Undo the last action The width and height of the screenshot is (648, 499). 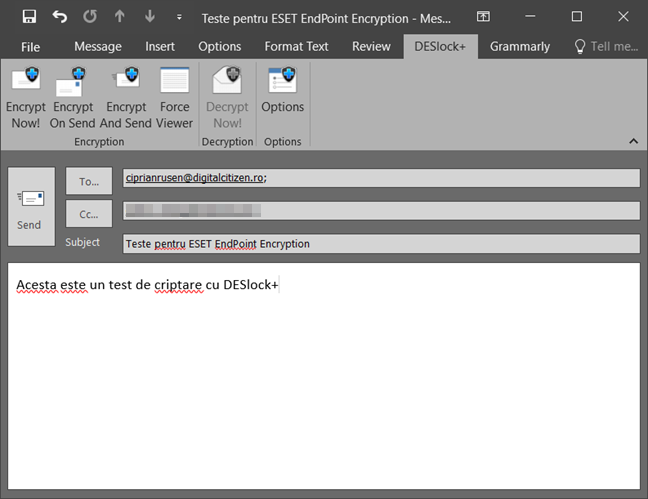click(x=60, y=17)
